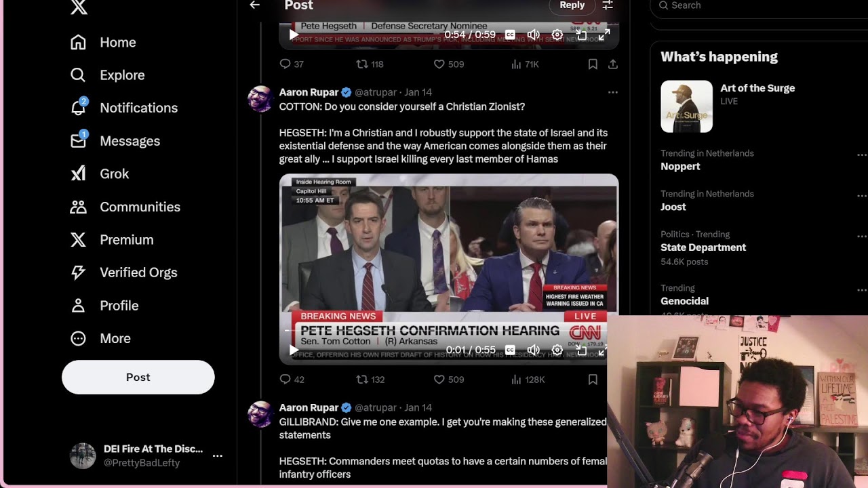Open the Communities page

click(140, 207)
